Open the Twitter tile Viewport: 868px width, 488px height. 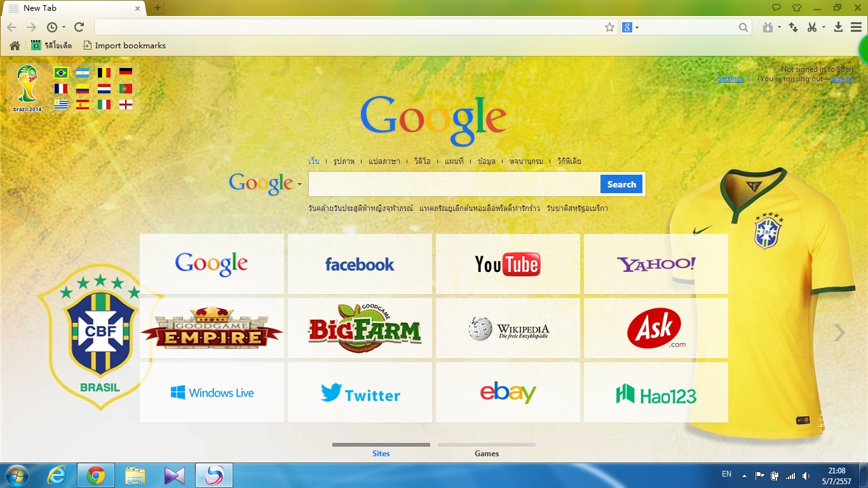[x=360, y=392]
